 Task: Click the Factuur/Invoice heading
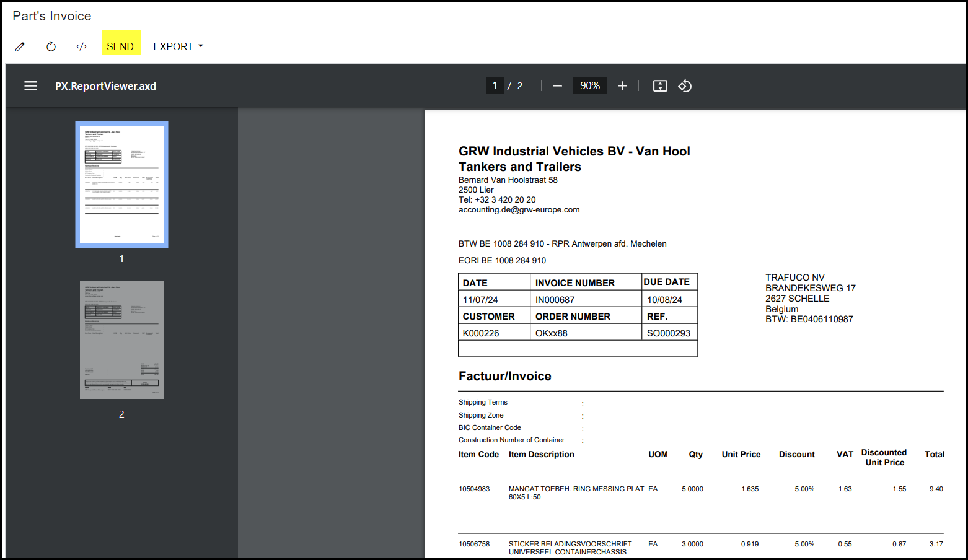click(504, 376)
